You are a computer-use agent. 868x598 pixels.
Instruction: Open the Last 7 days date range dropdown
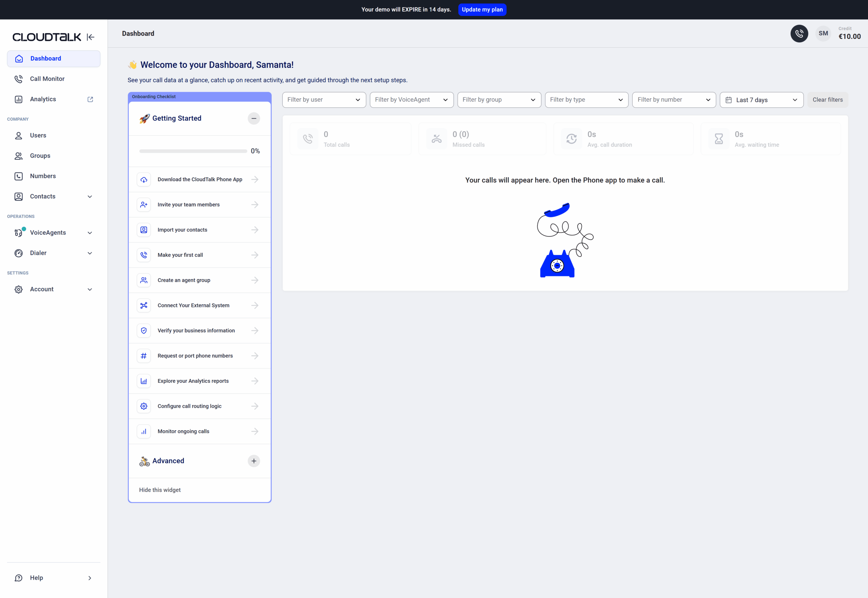(762, 100)
